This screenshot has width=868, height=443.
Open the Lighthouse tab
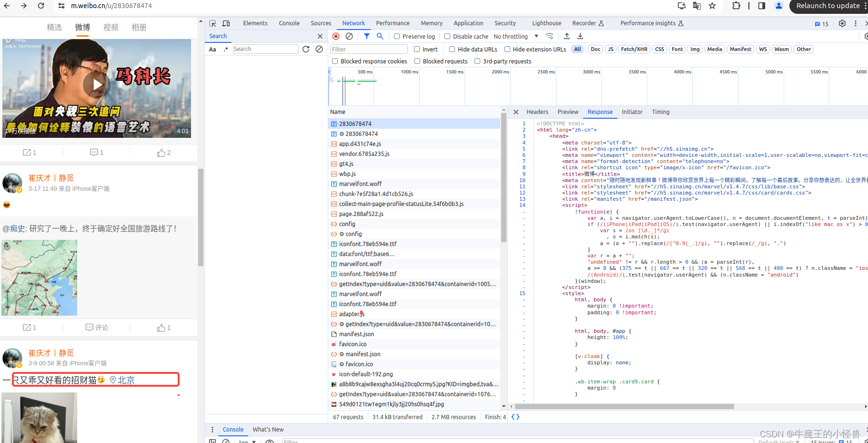point(546,23)
